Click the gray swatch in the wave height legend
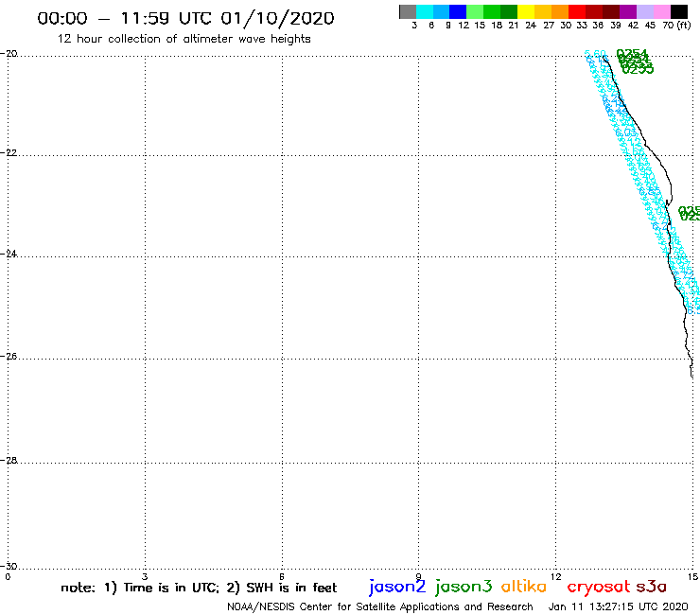Screen dimensions: 700x615 (x=408, y=11)
